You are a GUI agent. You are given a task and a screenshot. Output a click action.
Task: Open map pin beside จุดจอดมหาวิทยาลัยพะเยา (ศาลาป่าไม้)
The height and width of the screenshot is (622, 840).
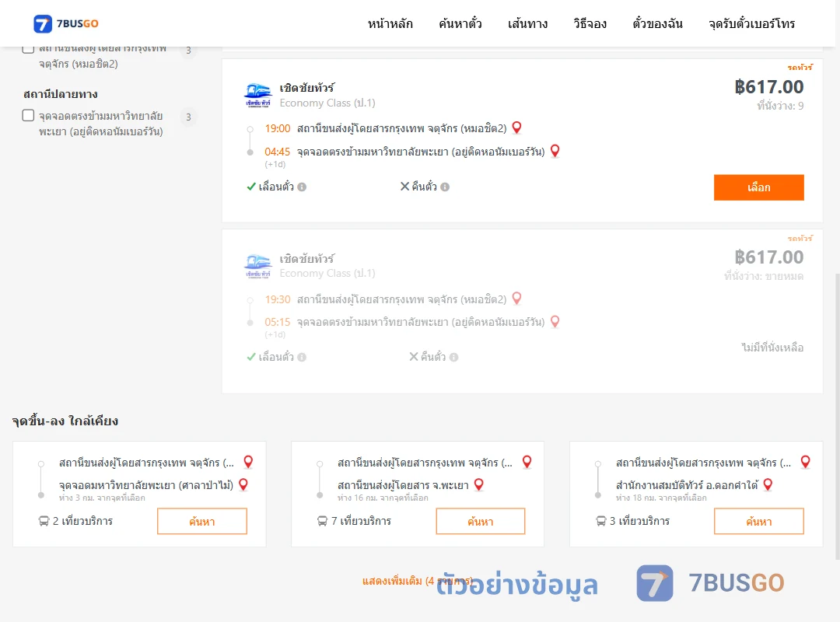point(243,485)
